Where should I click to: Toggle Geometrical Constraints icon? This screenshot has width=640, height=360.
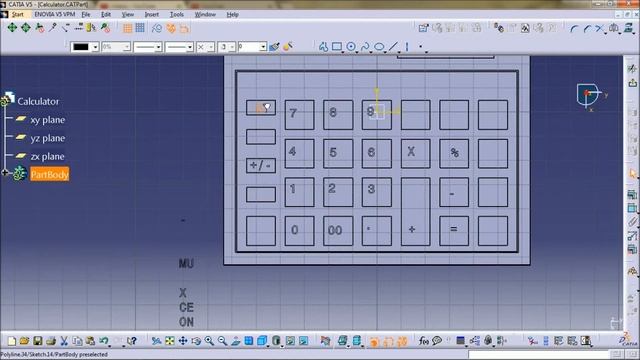(171, 28)
